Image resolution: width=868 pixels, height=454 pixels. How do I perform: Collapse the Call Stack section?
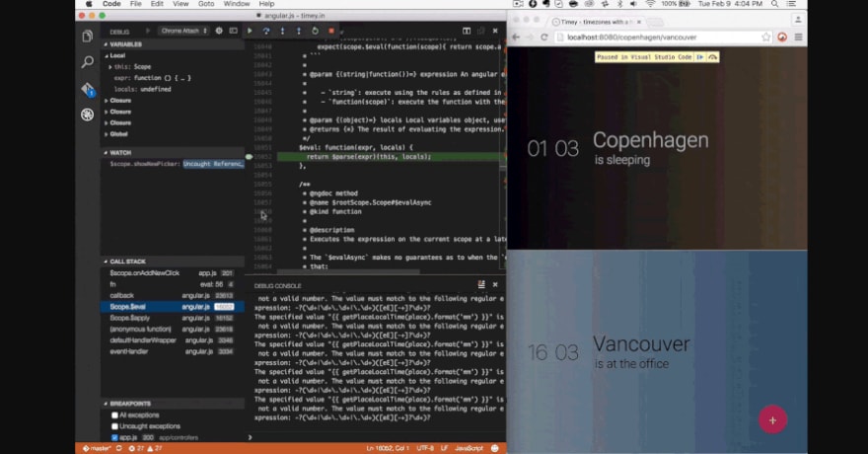coord(173,262)
